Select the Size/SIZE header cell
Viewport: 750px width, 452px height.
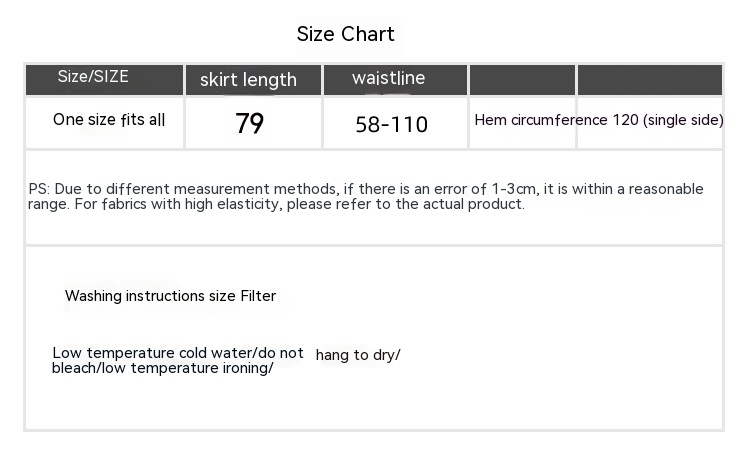tap(93, 77)
